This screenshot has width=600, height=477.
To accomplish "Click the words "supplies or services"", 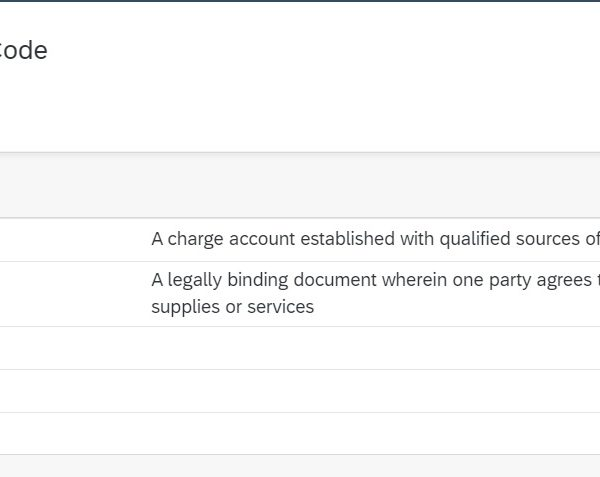I will pos(232,308).
